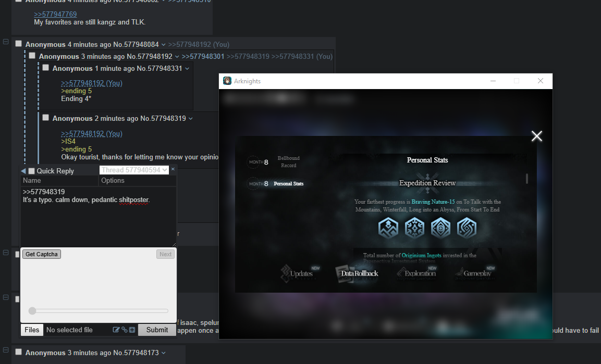Viewport: 601px width, 364px height.
Task: Close the Personal Stats panel with white X
Action: point(536,136)
